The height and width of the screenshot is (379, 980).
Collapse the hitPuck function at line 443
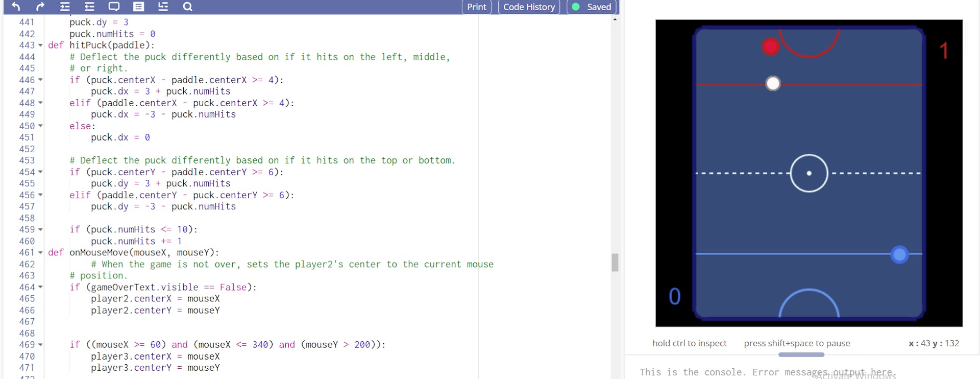pos(40,45)
